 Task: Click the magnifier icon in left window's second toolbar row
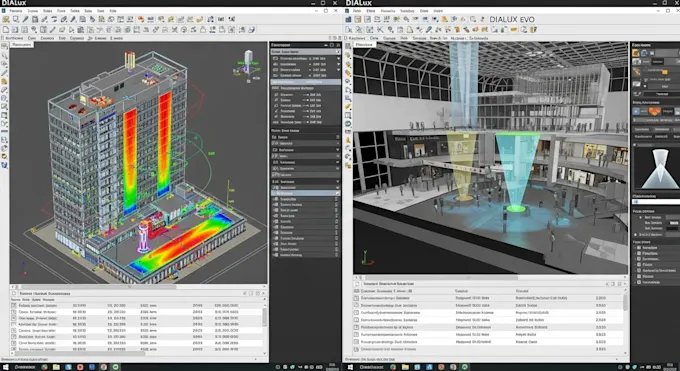34,30
